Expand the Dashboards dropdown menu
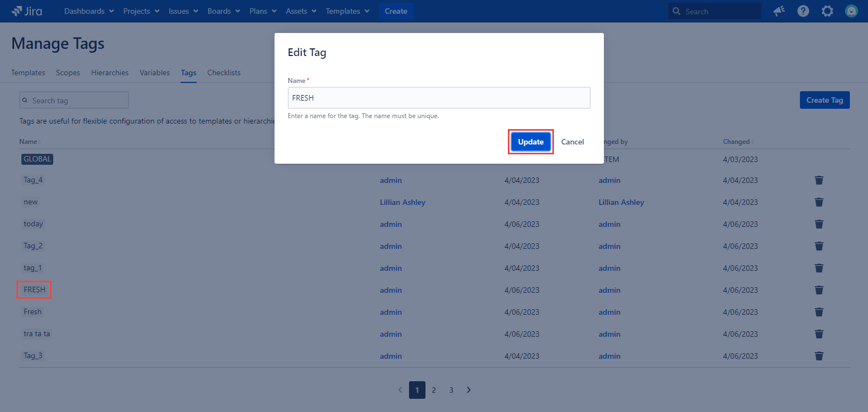 (89, 11)
